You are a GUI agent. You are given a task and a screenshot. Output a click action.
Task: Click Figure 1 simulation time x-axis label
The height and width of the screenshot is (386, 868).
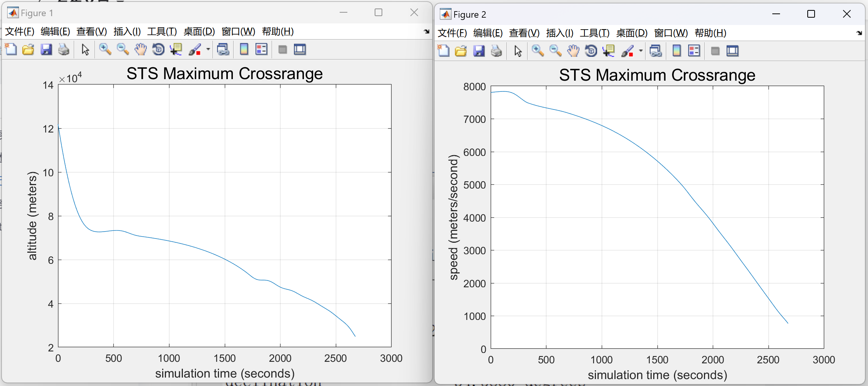(225, 373)
